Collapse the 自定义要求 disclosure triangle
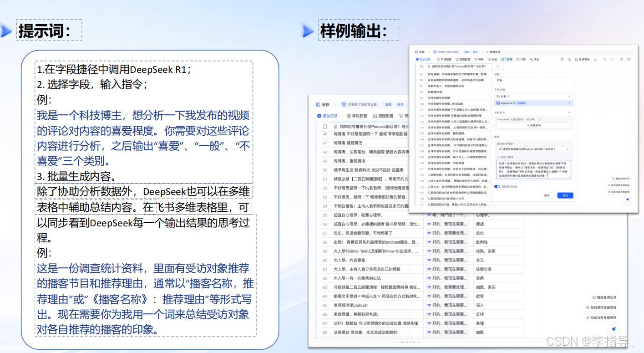 pos(497,157)
